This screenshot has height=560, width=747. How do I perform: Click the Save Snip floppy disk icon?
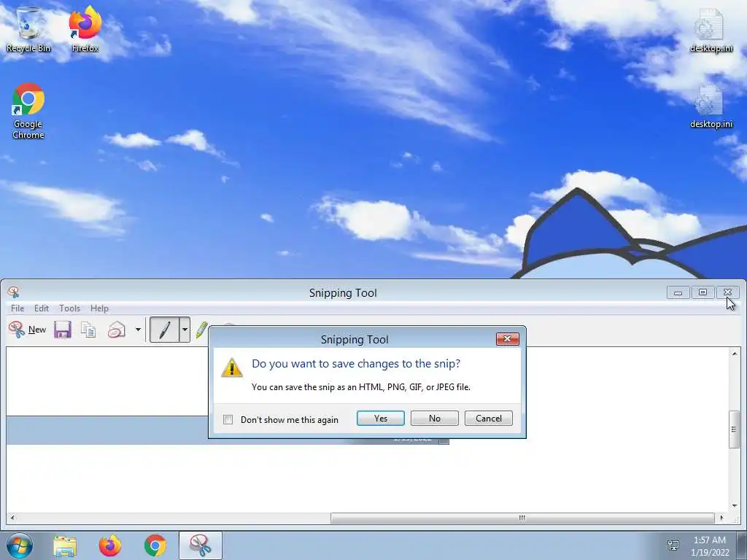point(63,330)
